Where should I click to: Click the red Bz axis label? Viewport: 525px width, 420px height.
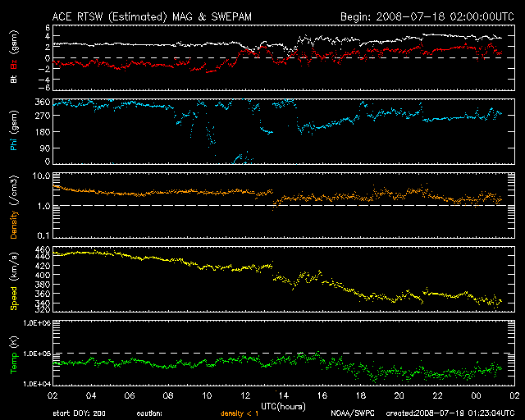click(14, 64)
